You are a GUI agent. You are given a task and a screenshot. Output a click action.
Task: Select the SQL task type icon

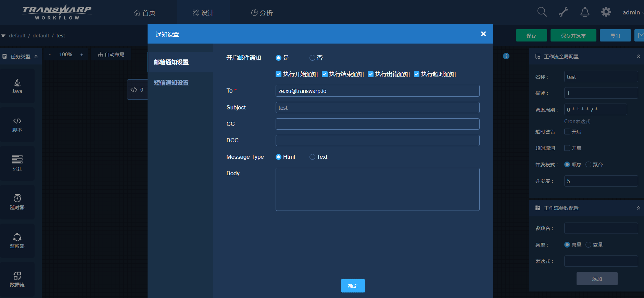17,163
